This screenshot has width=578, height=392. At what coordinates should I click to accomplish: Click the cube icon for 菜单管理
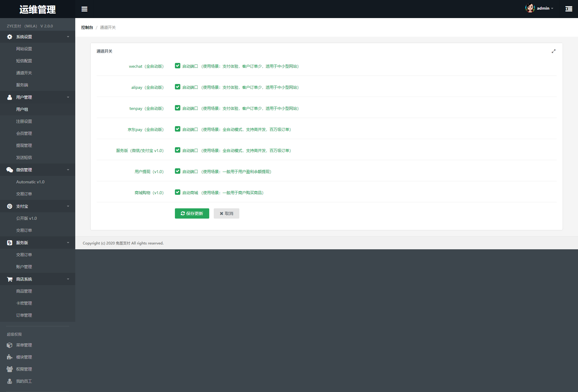pos(10,345)
